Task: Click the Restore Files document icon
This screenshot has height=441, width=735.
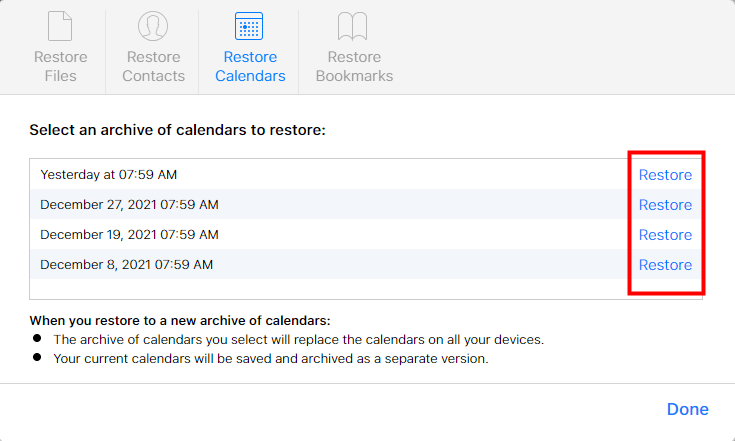Action: (60, 27)
